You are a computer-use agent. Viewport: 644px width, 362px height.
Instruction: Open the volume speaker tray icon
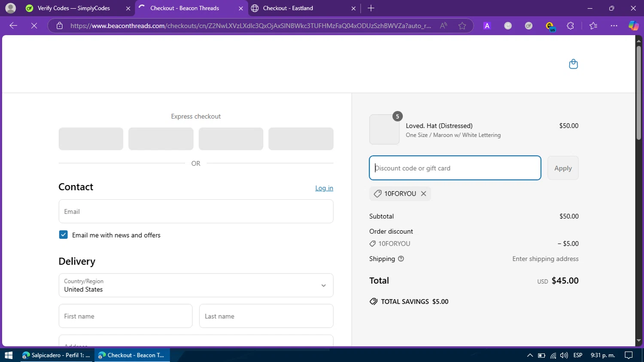[564, 355]
